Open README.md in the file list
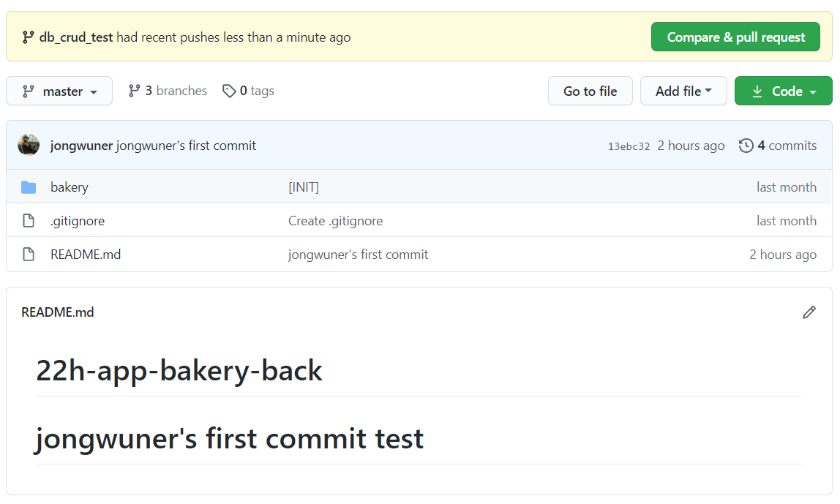This screenshot has width=840, height=504. (x=86, y=255)
